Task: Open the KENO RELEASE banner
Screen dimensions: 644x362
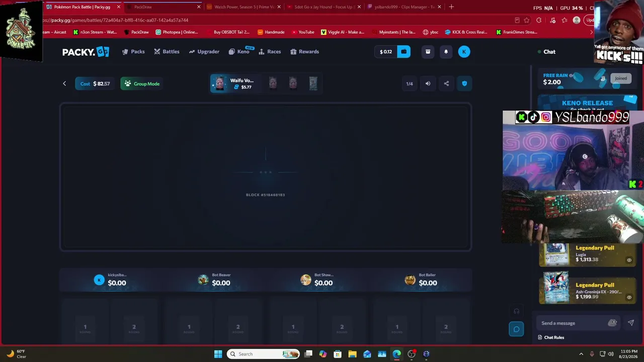Action: pyautogui.click(x=587, y=103)
